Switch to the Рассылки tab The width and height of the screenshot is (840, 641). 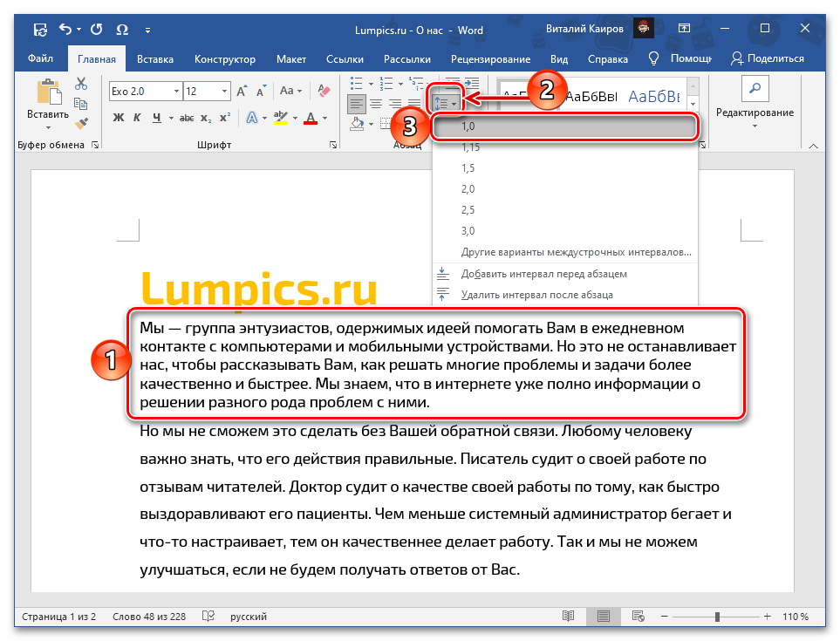406,59
